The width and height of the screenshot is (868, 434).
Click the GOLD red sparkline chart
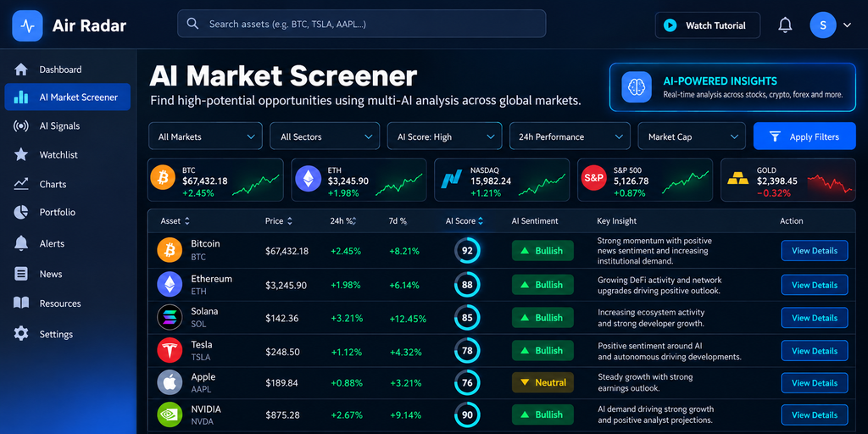pos(830,184)
